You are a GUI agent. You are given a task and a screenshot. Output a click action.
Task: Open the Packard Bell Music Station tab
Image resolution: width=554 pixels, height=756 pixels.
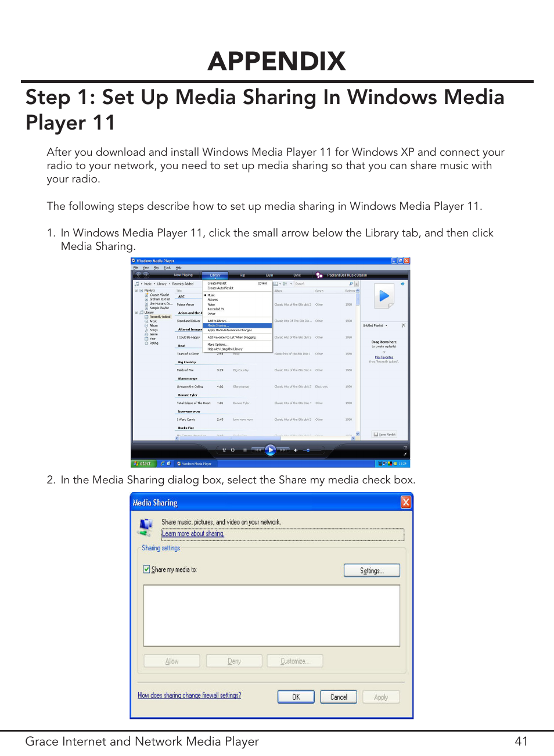tap(347, 275)
